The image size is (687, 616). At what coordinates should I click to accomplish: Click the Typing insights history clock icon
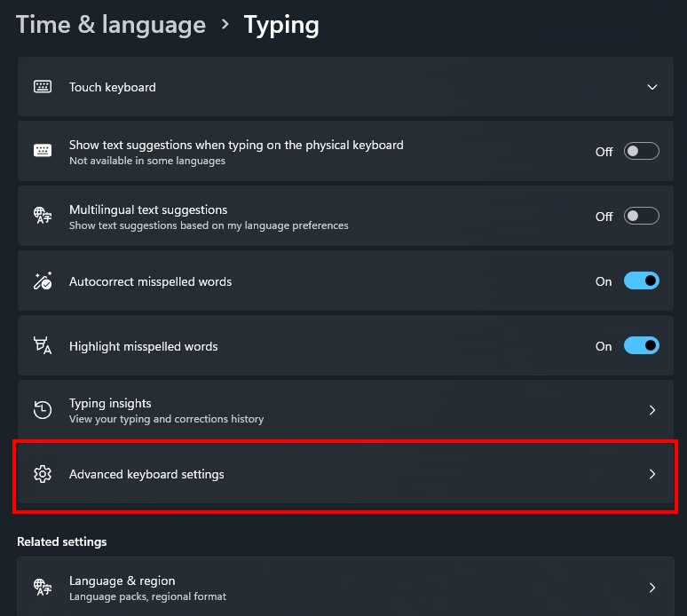[43, 410]
